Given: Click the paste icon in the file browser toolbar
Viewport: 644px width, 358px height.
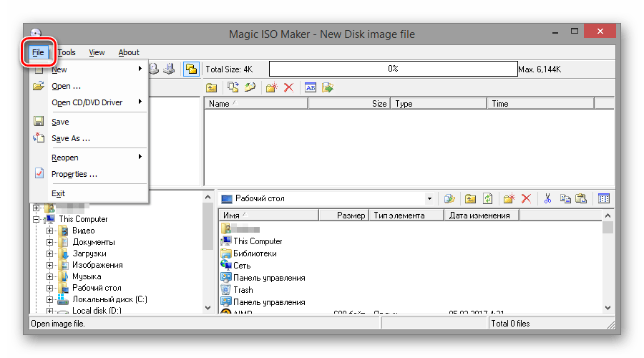Looking at the screenshot, I should click(581, 198).
